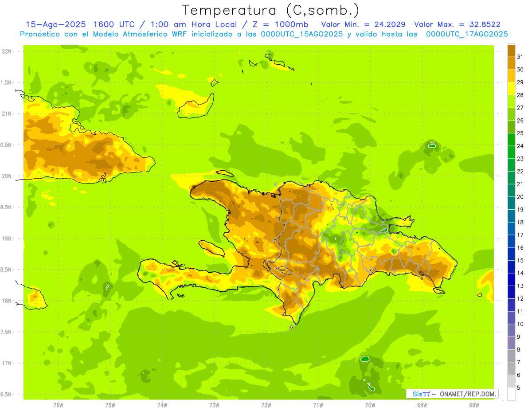Screen dimensions: 532x411
Task: Pick the gray legend band between 6 and 7
Action: [511, 368]
